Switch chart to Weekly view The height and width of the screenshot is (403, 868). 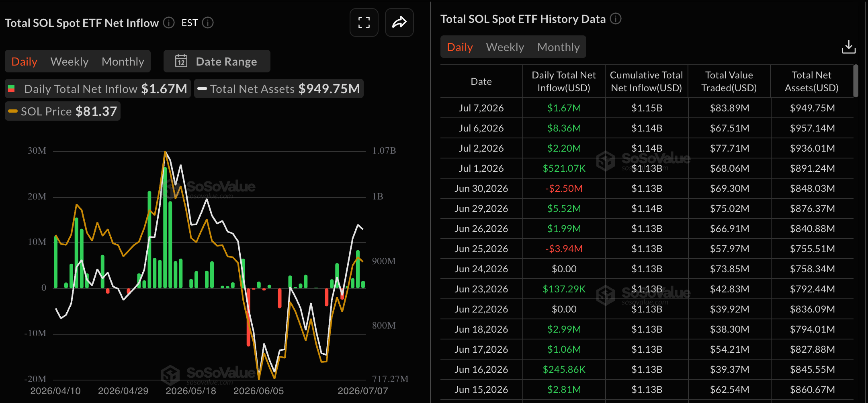tap(70, 62)
